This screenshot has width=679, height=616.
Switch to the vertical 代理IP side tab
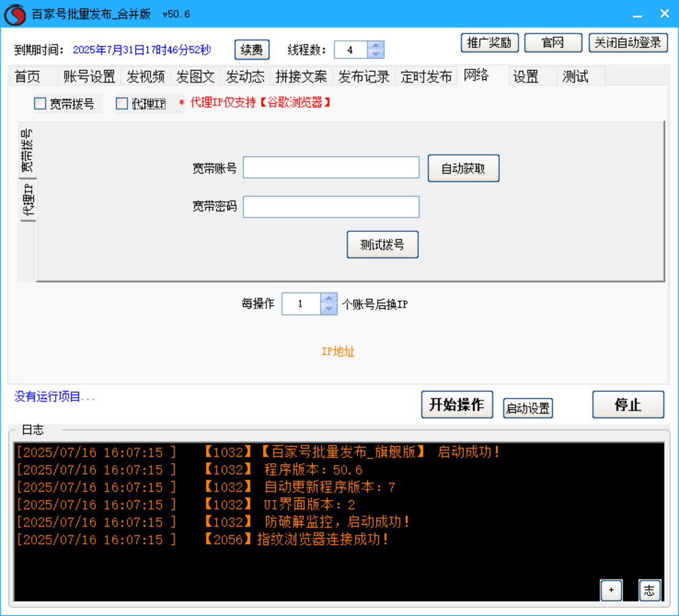pyautogui.click(x=28, y=200)
